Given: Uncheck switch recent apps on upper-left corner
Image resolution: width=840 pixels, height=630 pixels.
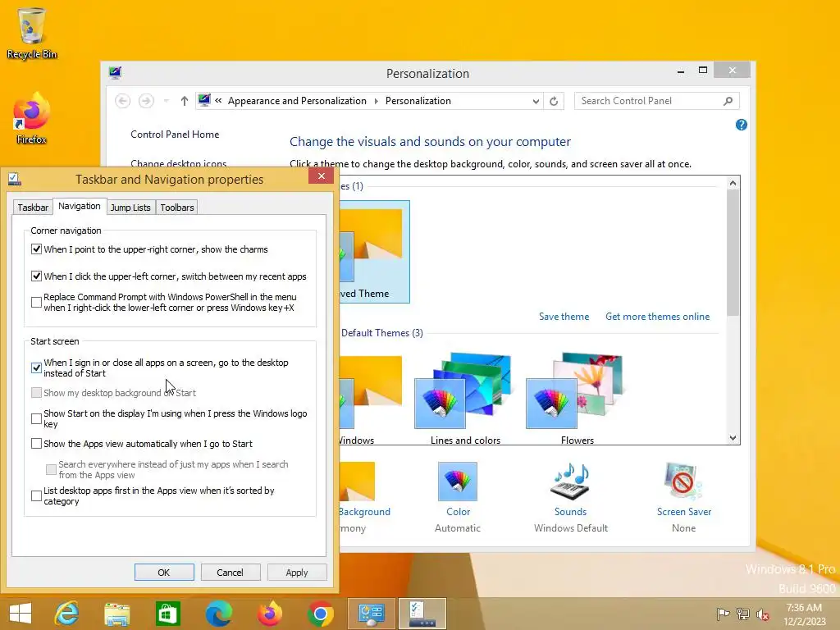Looking at the screenshot, I should (x=36, y=276).
